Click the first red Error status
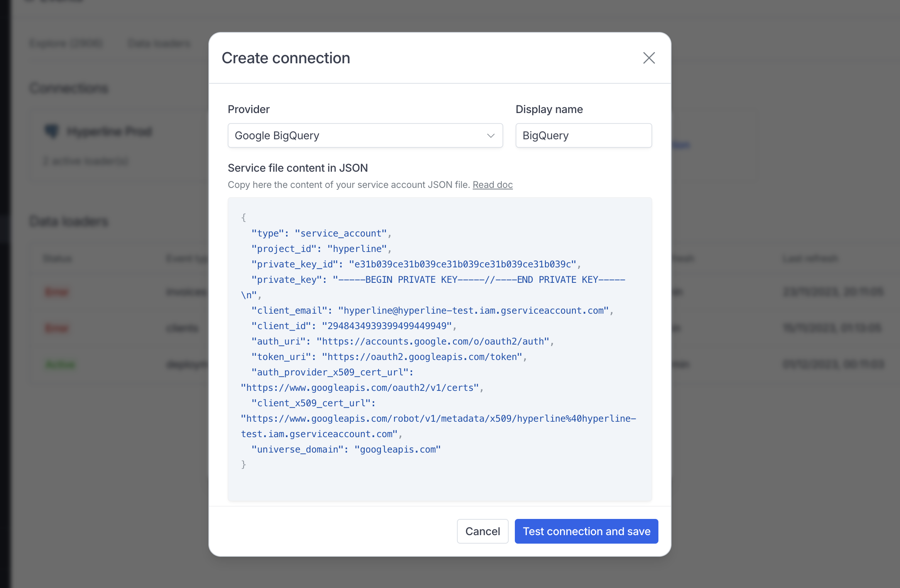900x588 pixels. [57, 292]
